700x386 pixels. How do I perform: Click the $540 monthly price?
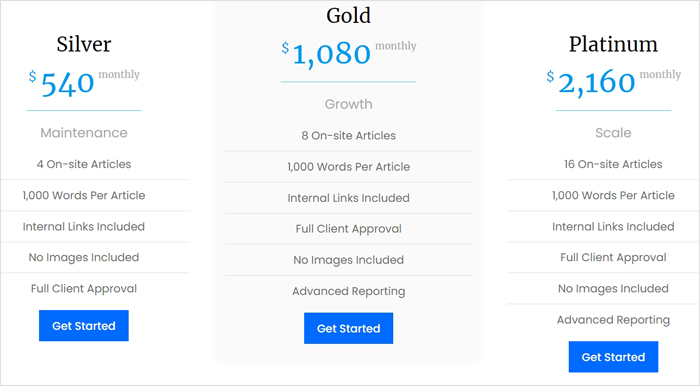[x=84, y=83]
